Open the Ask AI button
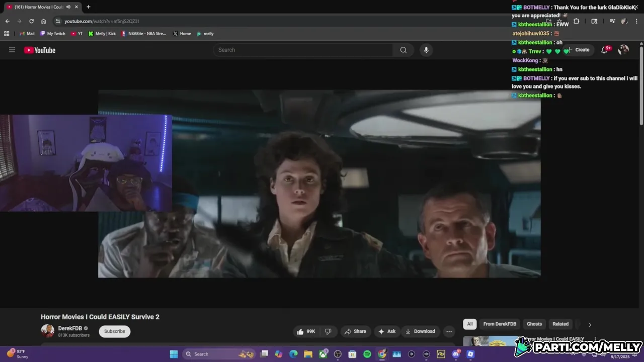This screenshot has height=362, width=644. tap(387, 331)
